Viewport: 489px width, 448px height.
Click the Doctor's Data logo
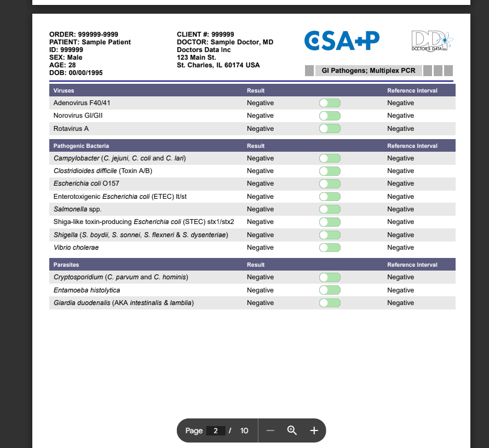tap(432, 41)
